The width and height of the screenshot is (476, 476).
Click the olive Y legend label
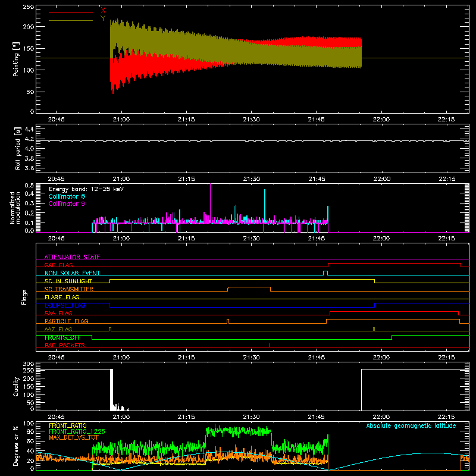point(103,18)
